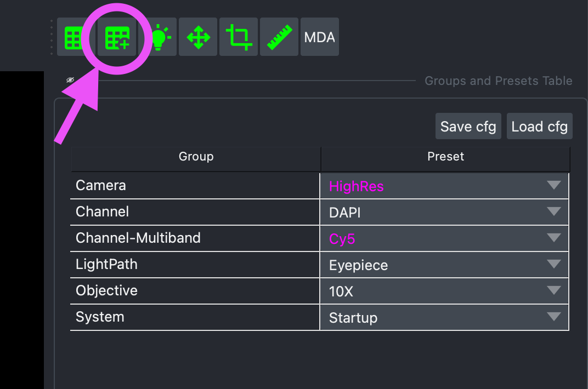Toggle the crossed-eye visibility icon

70,80
